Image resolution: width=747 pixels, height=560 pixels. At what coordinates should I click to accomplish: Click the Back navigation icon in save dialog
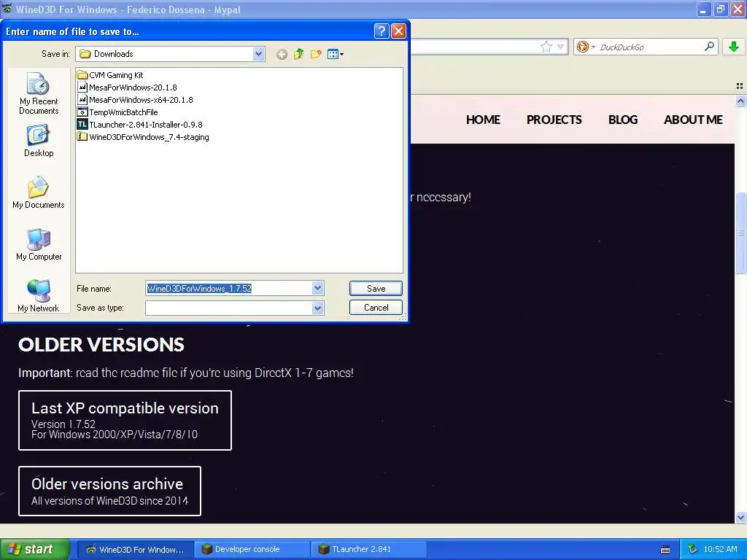tap(282, 54)
